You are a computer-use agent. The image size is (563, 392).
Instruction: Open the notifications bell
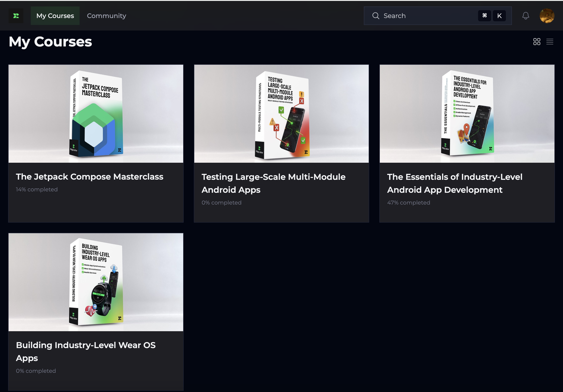pyautogui.click(x=525, y=16)
